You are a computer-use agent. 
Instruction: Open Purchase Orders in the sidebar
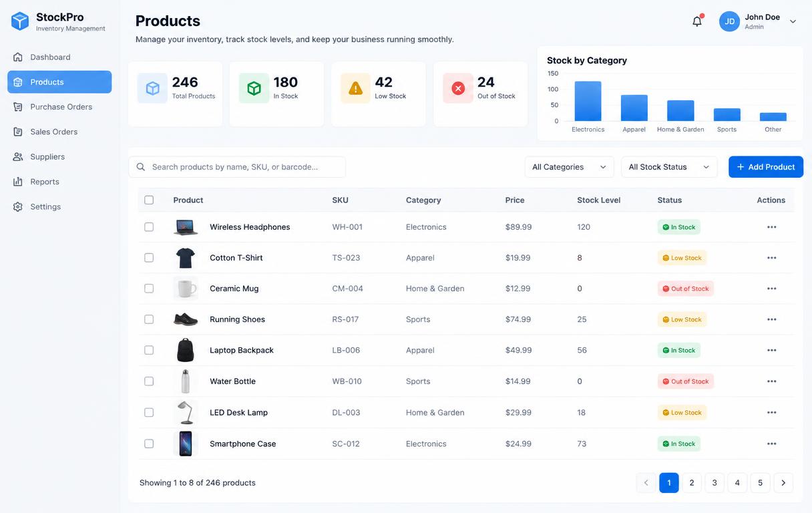click(59, 107)
